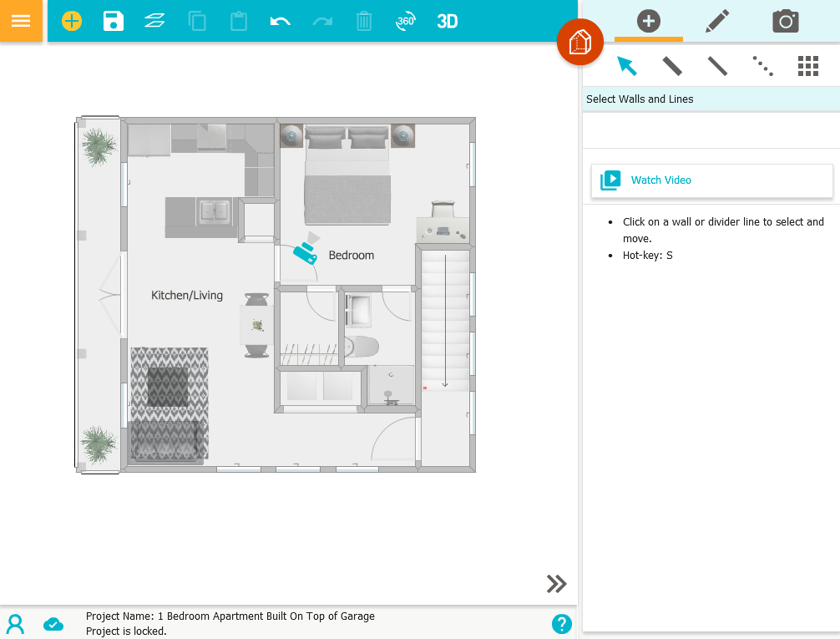Switch to 3D view

(448, 21)
